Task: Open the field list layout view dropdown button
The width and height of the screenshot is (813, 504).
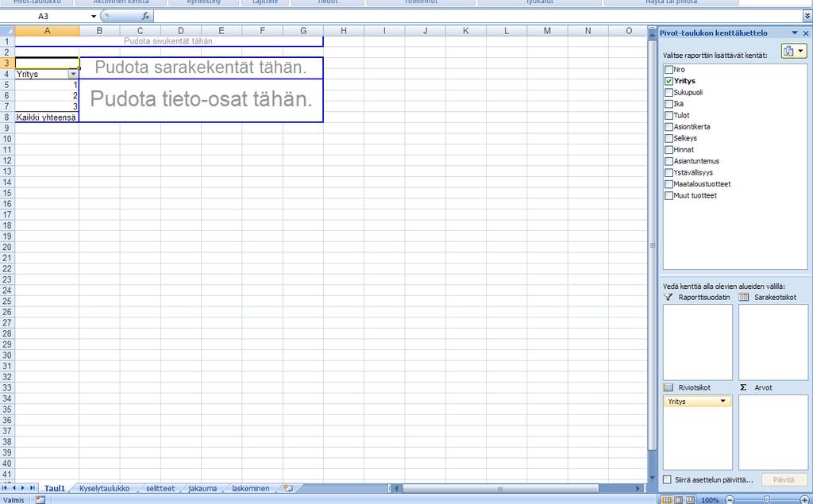Action: coord(794,51)
